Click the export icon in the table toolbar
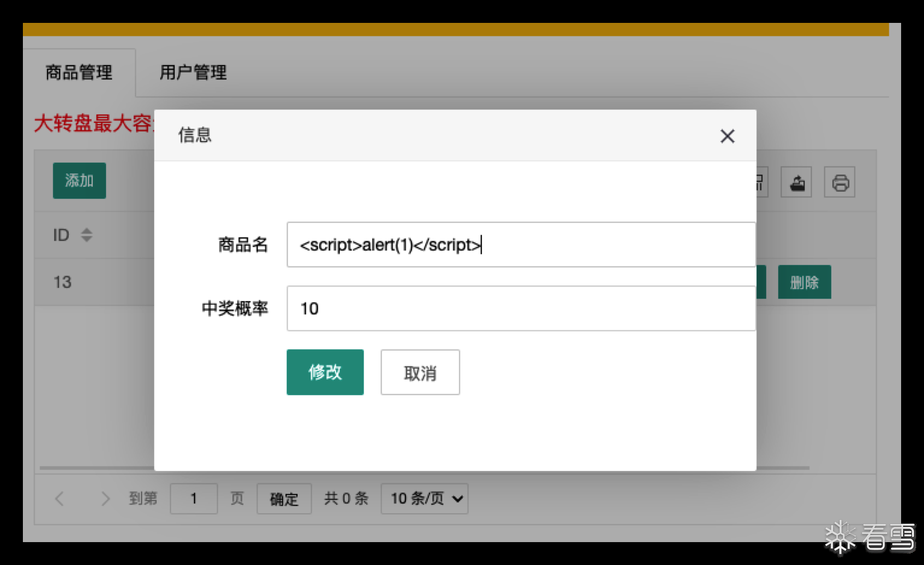The height and width of the screenshot is (565, 924). click(796, 182)
